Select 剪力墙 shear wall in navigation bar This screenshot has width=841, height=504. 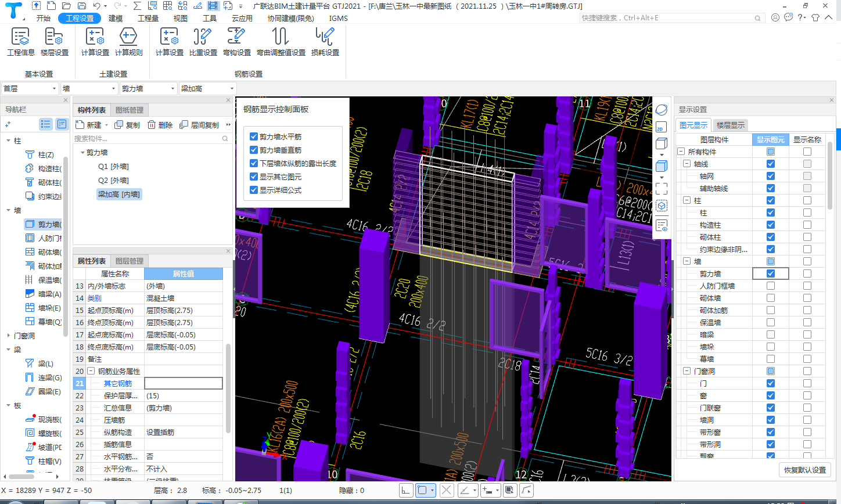tap(44, 224)
